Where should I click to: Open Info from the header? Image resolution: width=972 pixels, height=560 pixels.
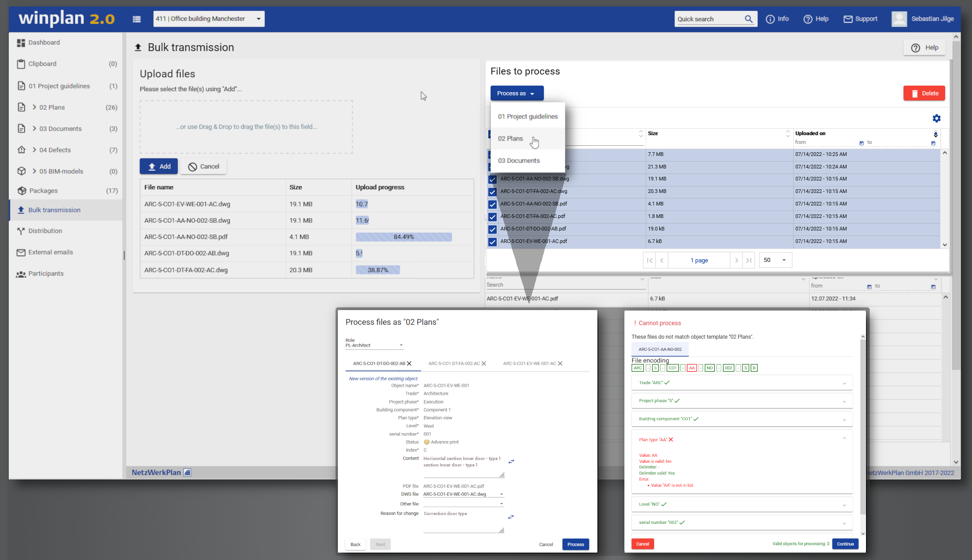777,19
